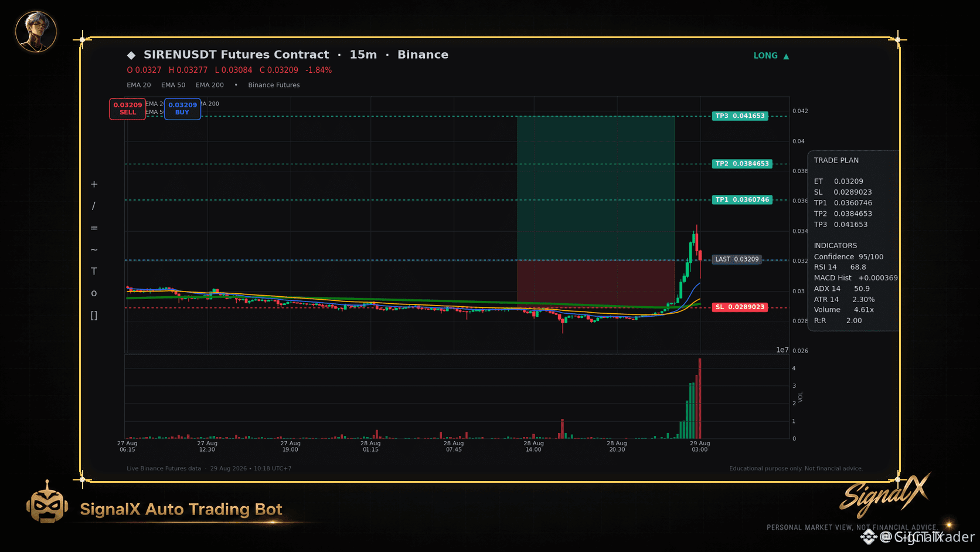The width and height of the screenshot is (980, 552).
Task: Click the TP2 0.0384653 price label
Action: click(742, 164)
